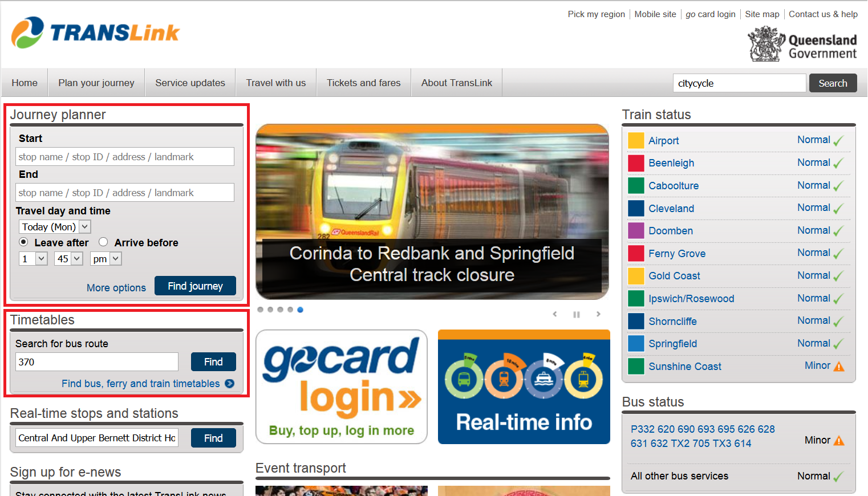
Task: Open Travel with us menu
Action: point(276,83)
